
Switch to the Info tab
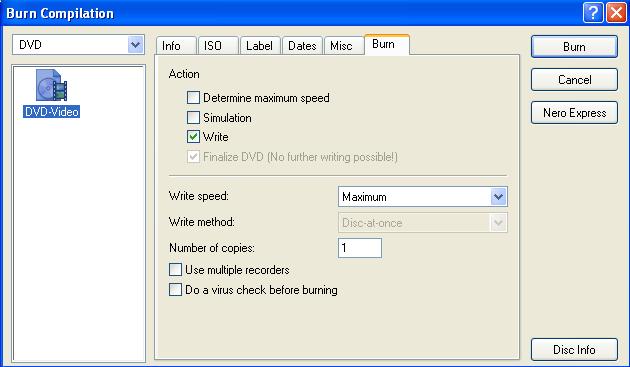pos(176,46)
